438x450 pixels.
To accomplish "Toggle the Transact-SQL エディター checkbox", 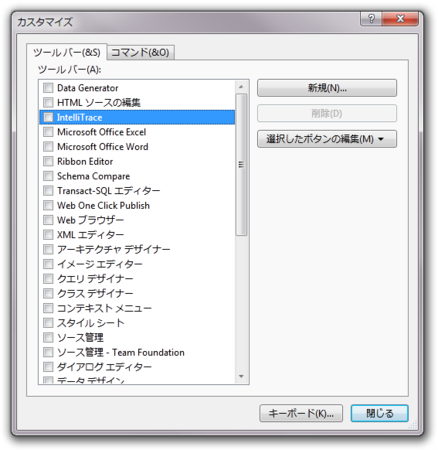I will pyautogui.click(x=48, y=191).
